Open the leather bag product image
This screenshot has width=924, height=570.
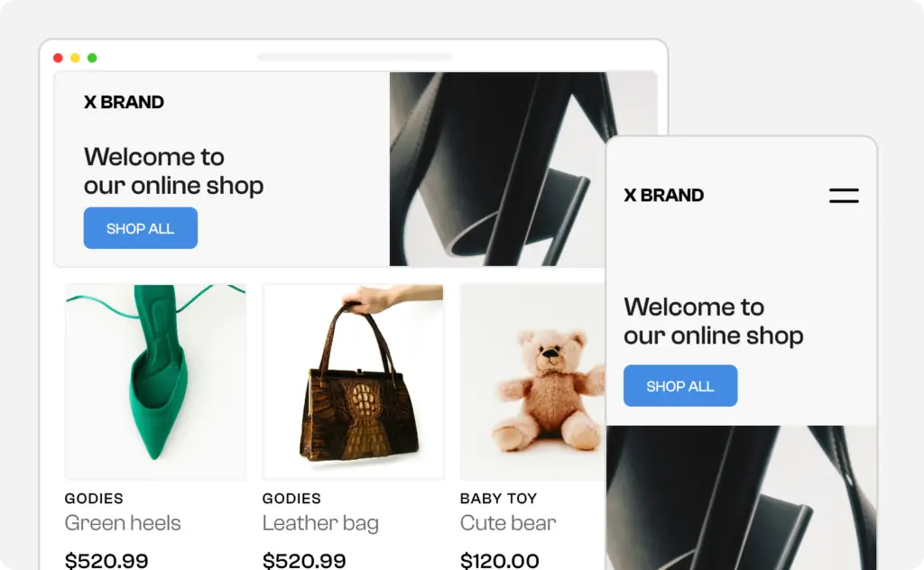pyautogui.click(x=354, y=382)
